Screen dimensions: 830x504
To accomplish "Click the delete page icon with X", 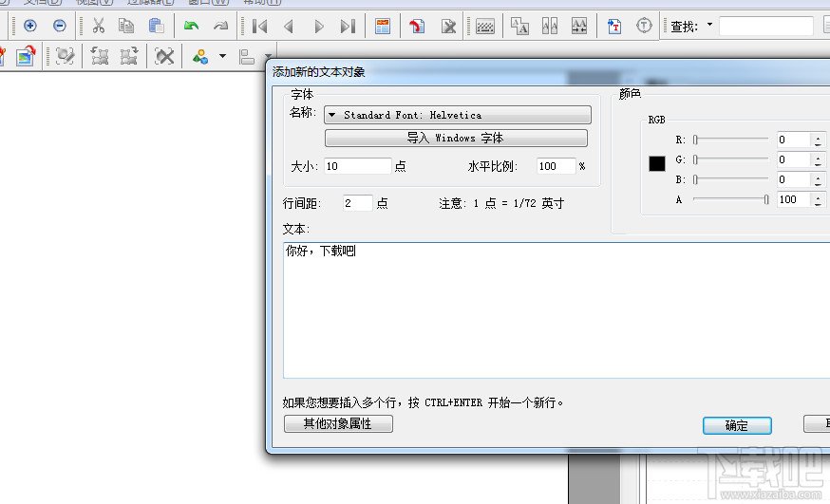I will tap(448, 26).
